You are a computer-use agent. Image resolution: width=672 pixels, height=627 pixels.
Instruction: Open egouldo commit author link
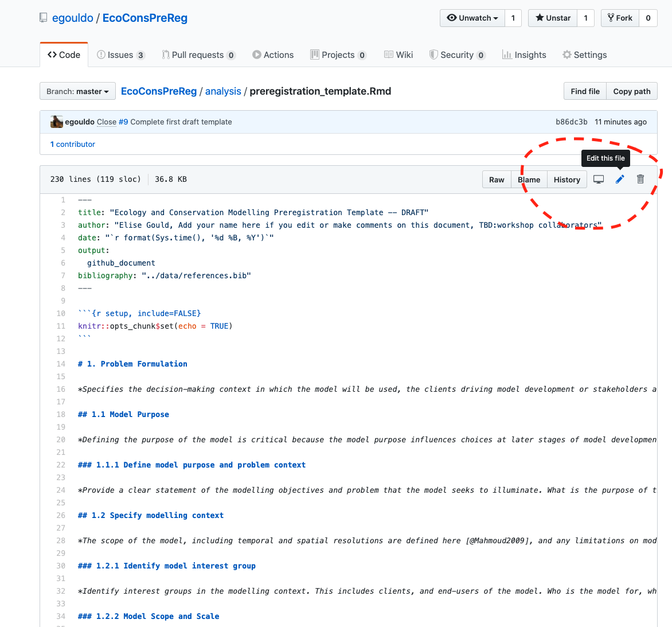[80, 122]
